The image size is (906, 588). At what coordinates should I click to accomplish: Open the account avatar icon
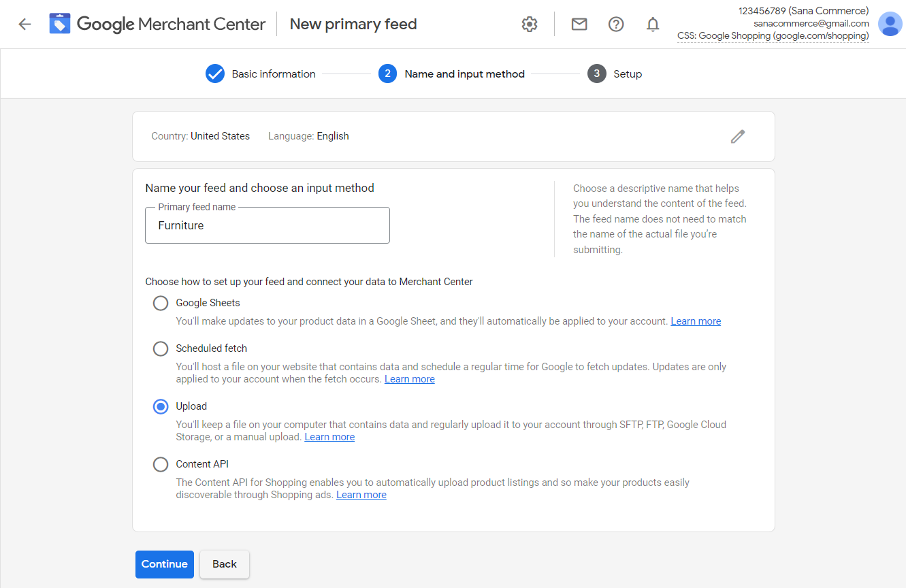(890, 24)
